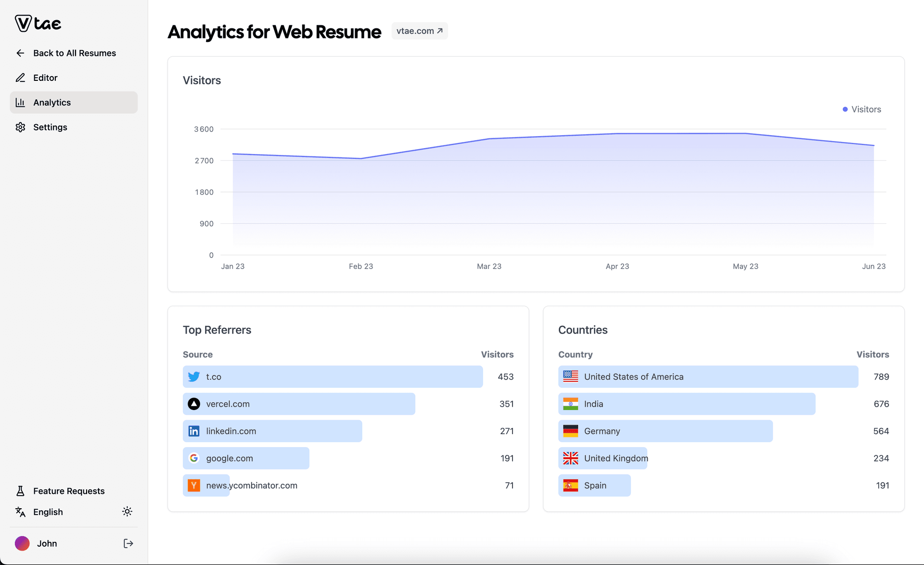924x565 pixels.
Task: Click the news.ycombinator.com referrer bar
Action: [252, 485]
